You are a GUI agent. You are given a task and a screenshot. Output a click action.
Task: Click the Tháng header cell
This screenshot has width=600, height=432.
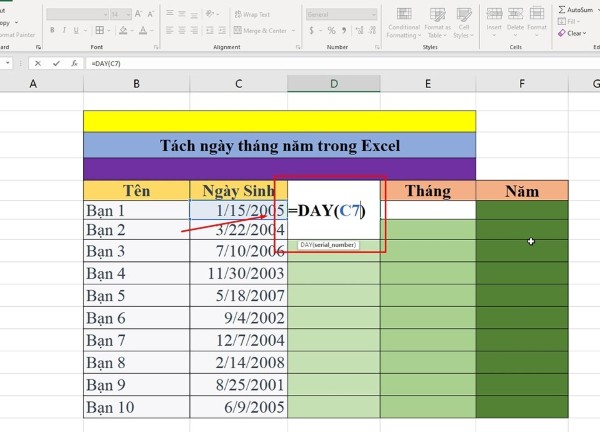coord(428,191)
